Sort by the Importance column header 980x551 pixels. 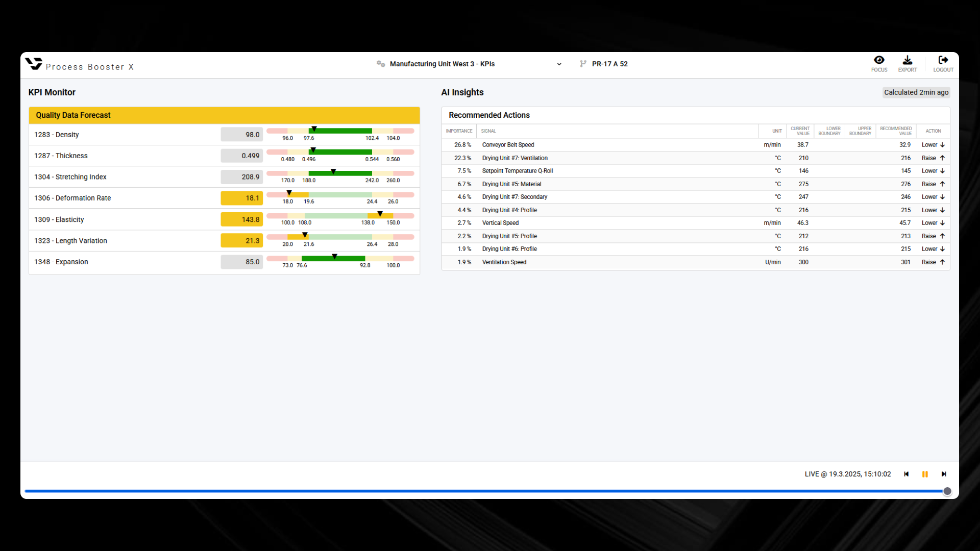(459, 131)
